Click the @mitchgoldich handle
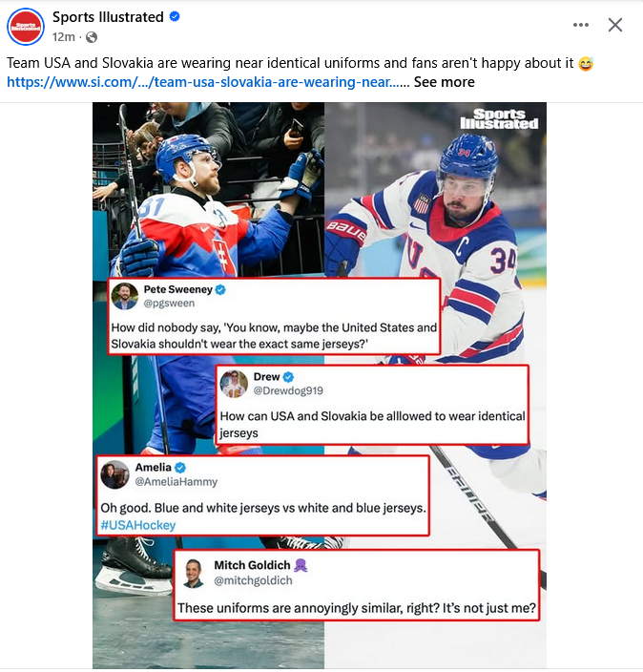This screenshot has width=643, height=672. [x=253, y=580]
